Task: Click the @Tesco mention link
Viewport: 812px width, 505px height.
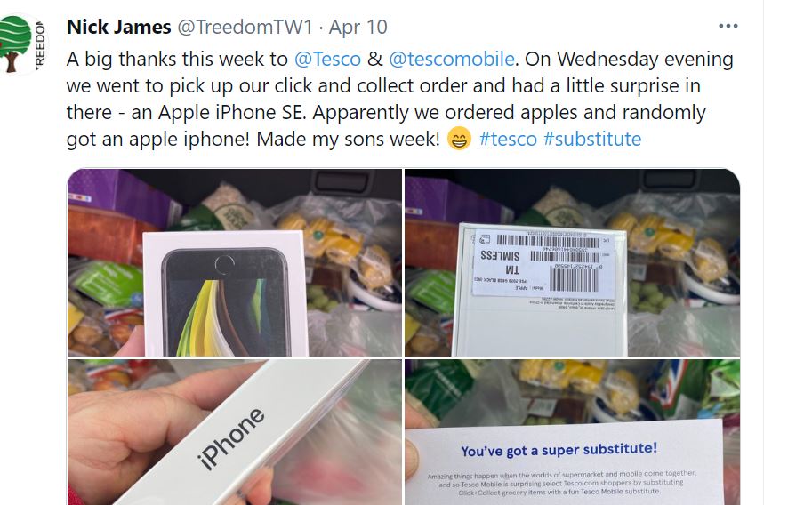Action: (x=327, y=59)
